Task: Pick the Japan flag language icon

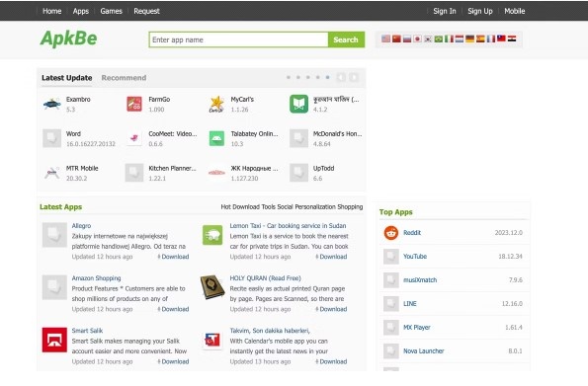Action: pyautogui.click(x=417, y=39)
